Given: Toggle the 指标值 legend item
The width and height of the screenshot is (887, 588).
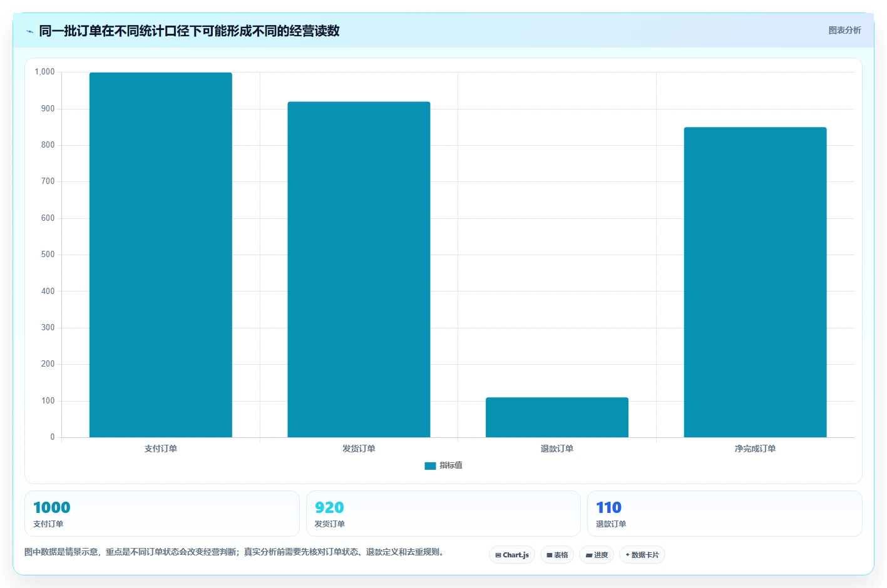Looking at the screenshot, I should [443, 465].
